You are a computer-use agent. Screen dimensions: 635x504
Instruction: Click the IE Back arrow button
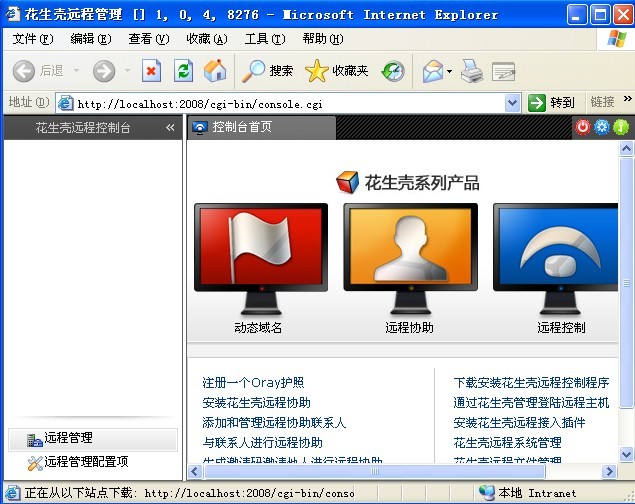23,71
